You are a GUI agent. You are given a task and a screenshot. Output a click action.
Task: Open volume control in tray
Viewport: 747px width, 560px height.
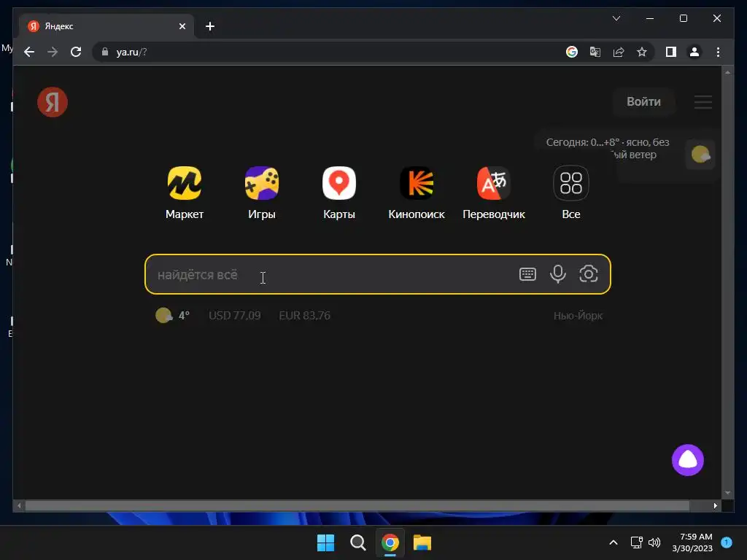654,542
